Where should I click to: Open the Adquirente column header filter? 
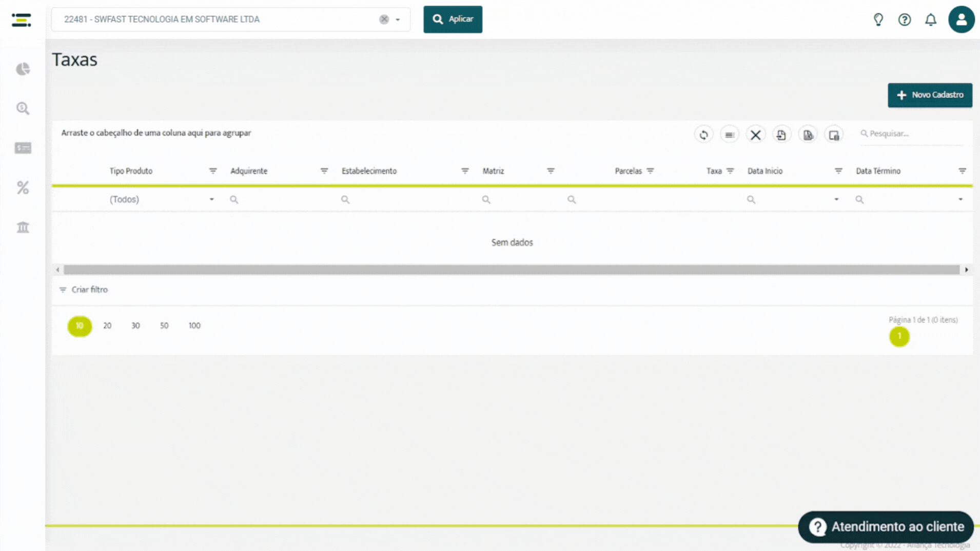tap(324, 171)
